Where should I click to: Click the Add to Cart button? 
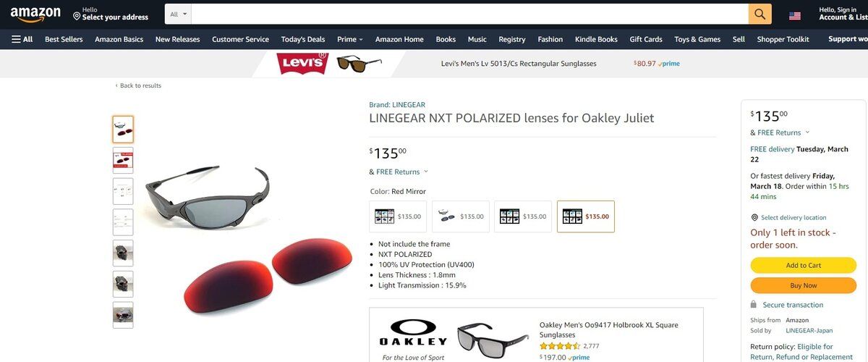click(803, 265)
